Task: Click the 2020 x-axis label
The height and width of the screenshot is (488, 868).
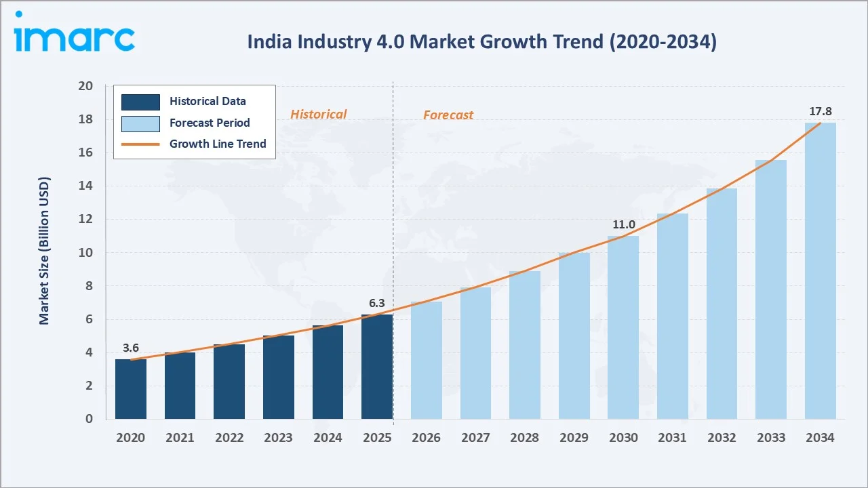Action: [131, 438]
